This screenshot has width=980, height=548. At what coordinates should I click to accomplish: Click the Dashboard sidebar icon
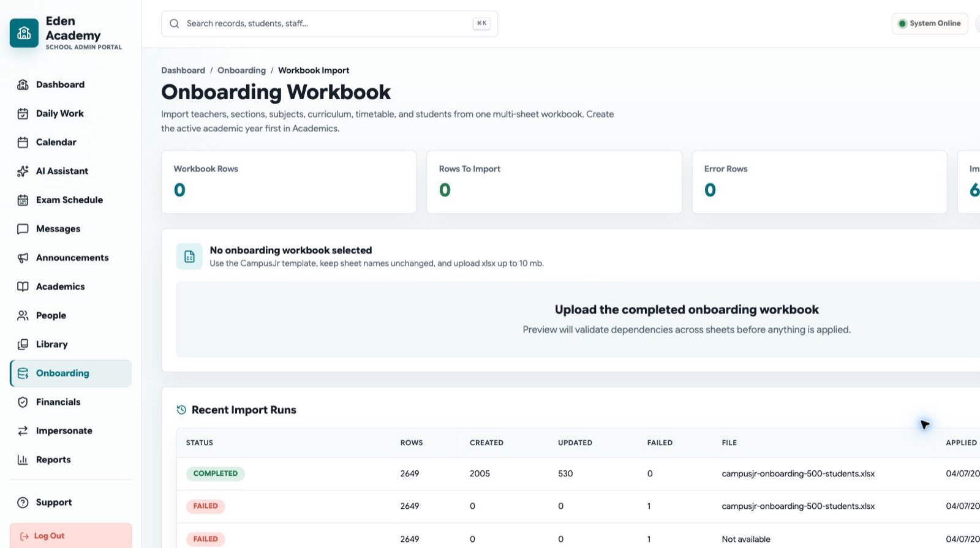point(23,84)
